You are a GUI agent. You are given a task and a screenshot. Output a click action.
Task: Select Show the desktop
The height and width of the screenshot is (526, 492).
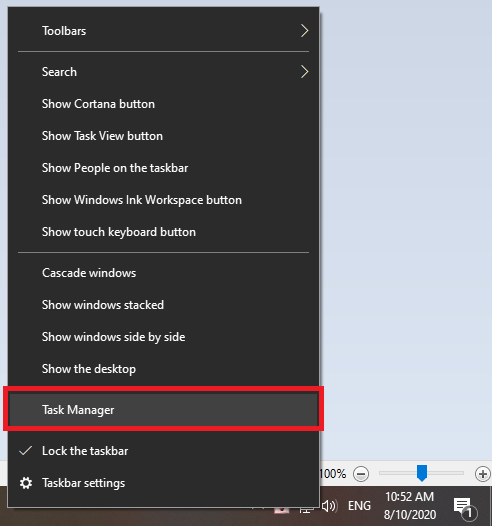[163, 369]
